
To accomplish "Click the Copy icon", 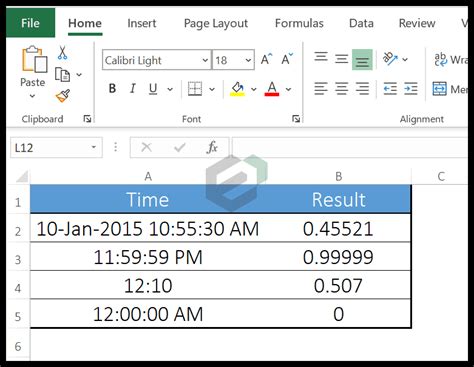I will pyautogui.click(x=62, y=75).
